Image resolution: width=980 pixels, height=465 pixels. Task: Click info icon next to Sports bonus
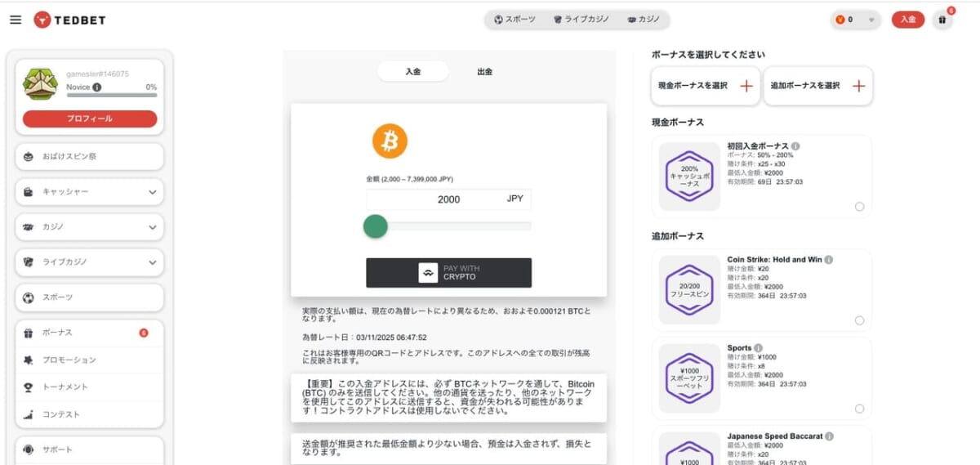pyautogui.click(x=758, y=348)
